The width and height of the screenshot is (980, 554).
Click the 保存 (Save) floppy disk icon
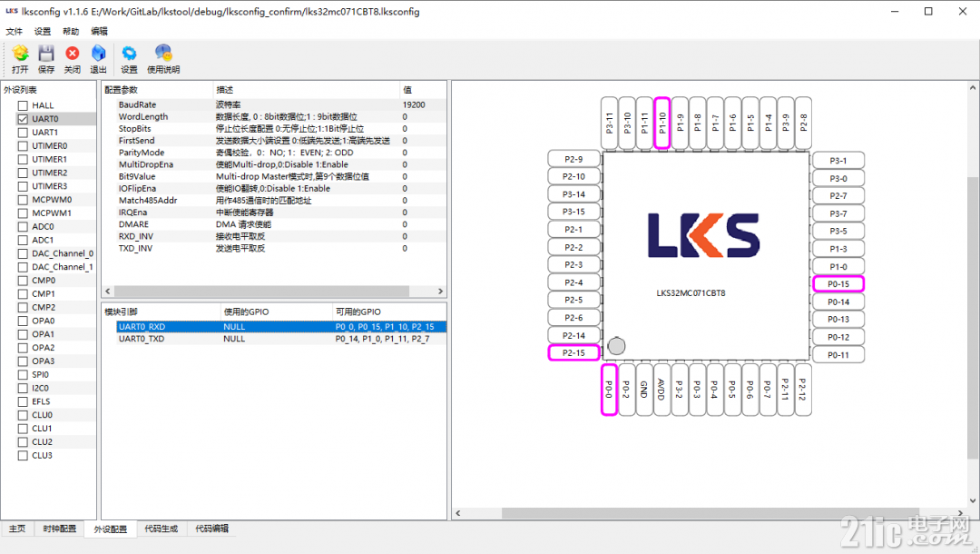click(46, 54)
